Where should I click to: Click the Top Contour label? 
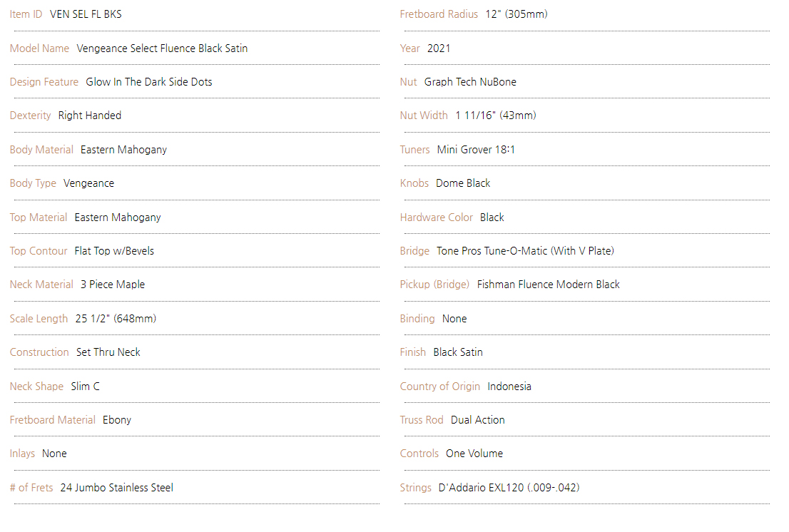39,251
